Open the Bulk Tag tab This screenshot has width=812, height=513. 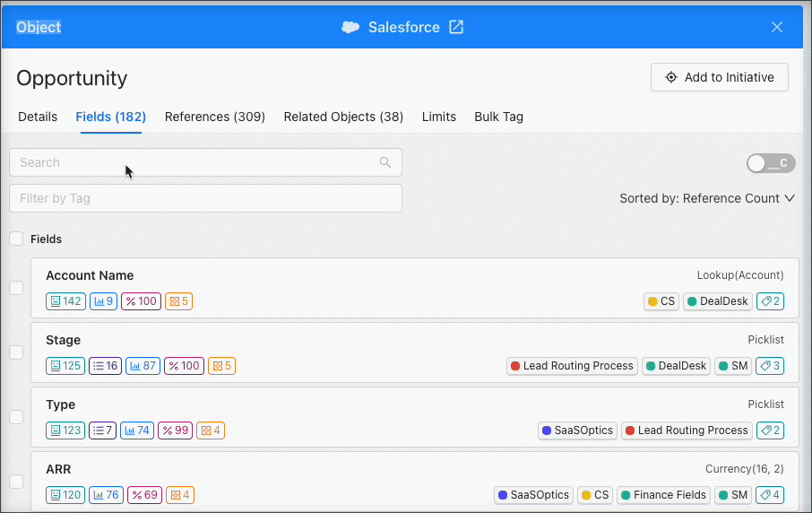498,117
